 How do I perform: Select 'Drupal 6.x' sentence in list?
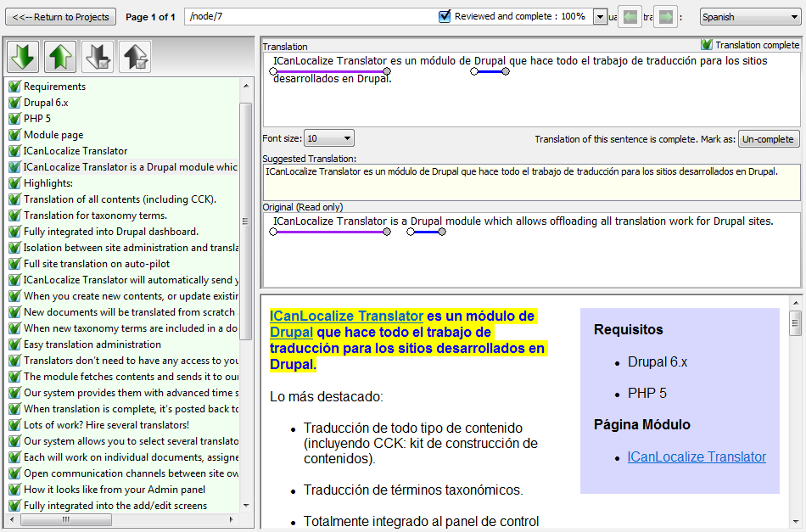(x=46, y=103)
